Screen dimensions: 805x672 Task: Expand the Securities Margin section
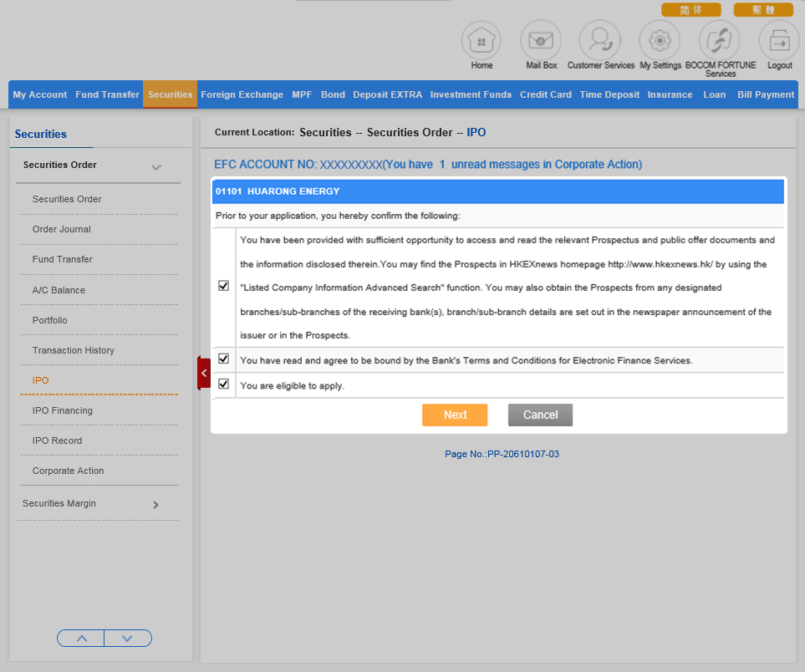(x=155, y=505)
